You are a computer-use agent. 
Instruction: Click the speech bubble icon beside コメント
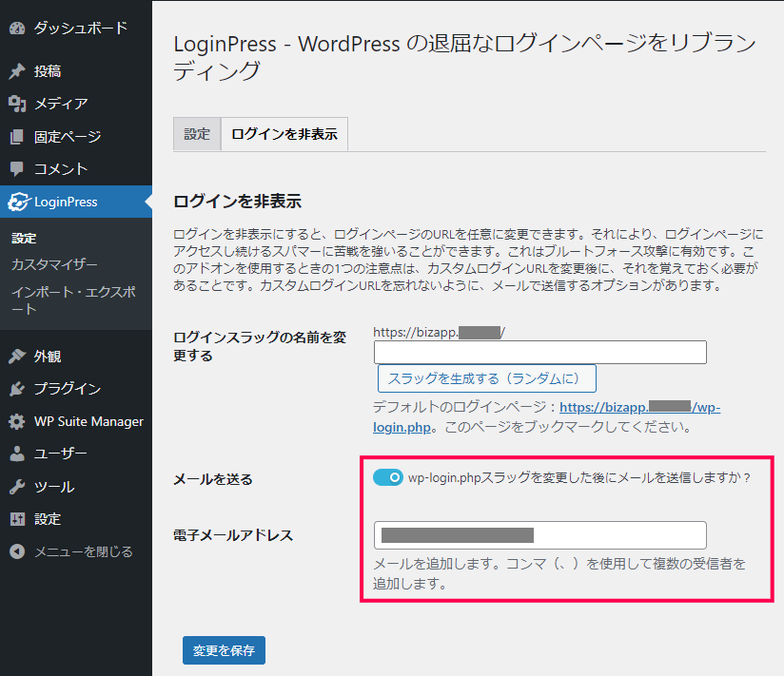17,169
